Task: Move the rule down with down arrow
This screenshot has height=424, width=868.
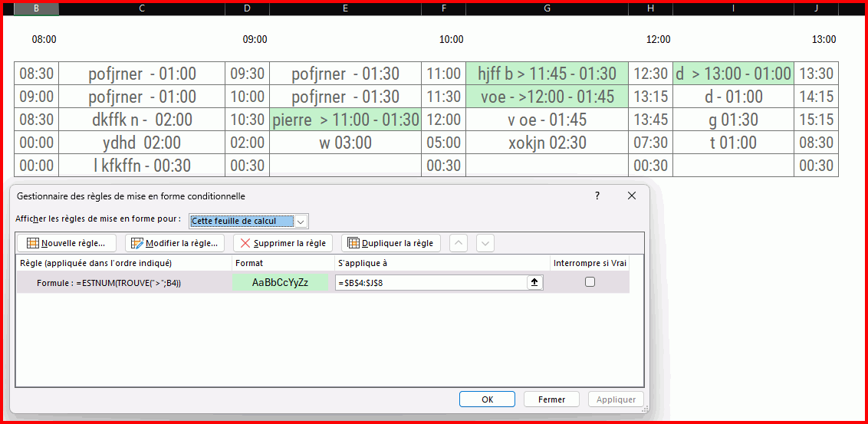Action: (485, 243)
